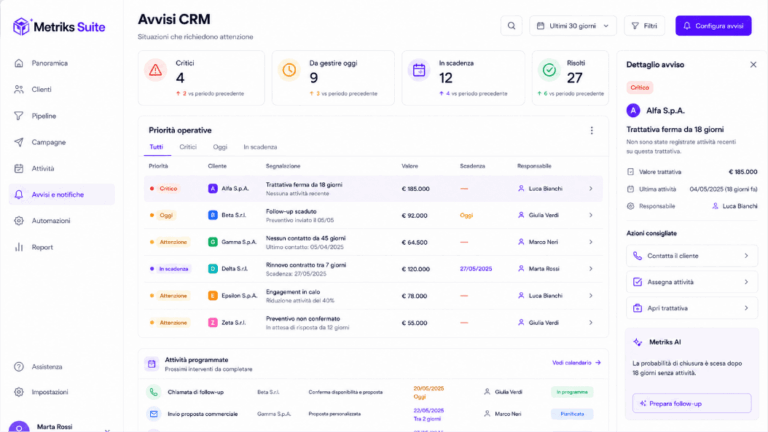The width and height of the screenshot is (768, 432).
Task: Switch to the Critici tab
Action: [x=188, y=147]
